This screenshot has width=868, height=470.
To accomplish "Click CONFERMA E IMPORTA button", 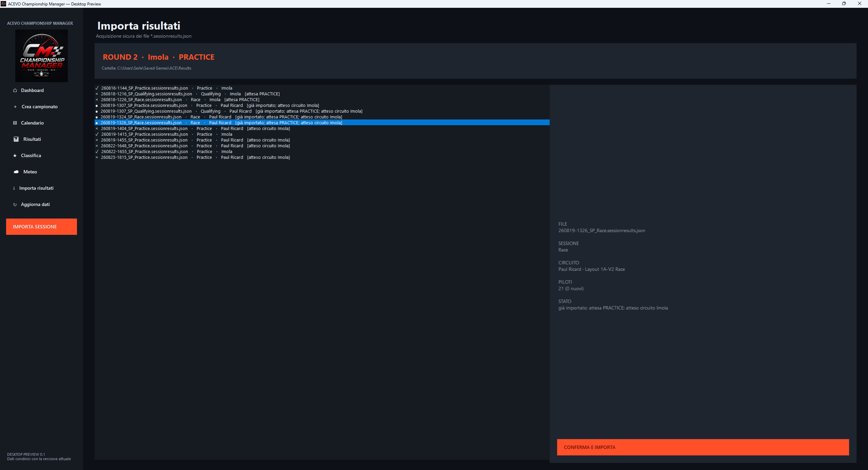I will pos(703,447).
